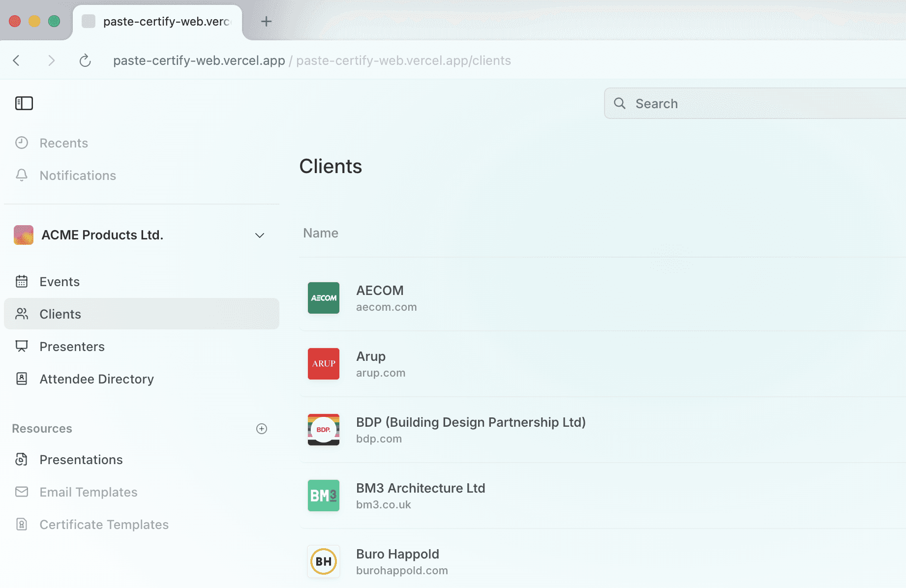
Task: Click the browser tab favicon
Action: tap(89, 21)
